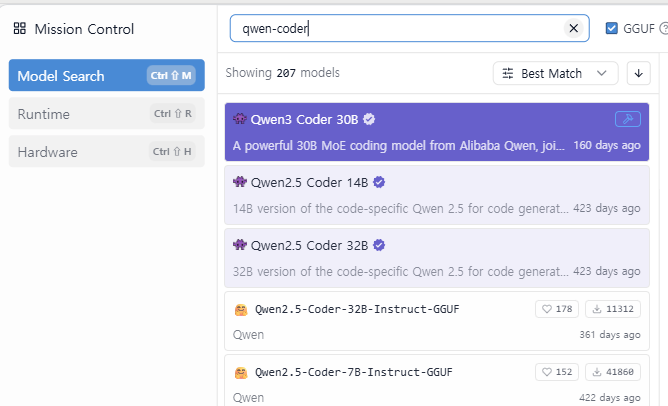
Task: Click the '160 days ago' timestamp
Action: pos(607,145)
